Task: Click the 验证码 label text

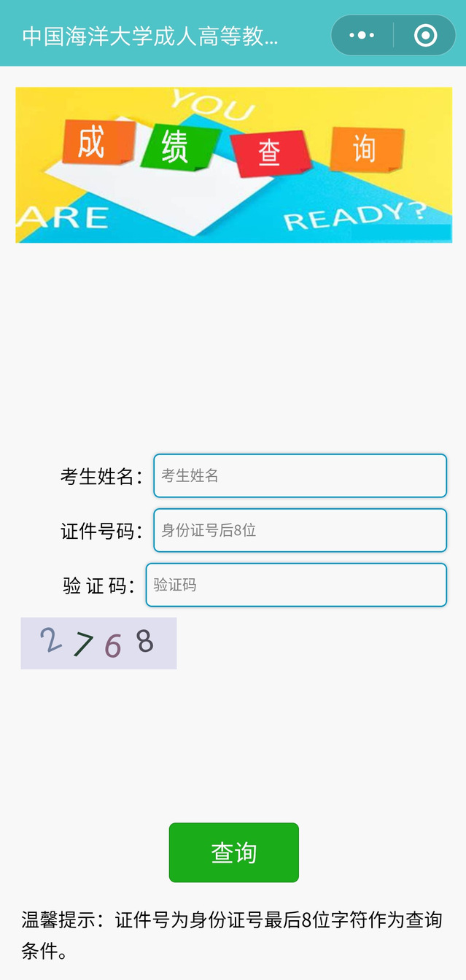Action: click(x=99, y=586)
